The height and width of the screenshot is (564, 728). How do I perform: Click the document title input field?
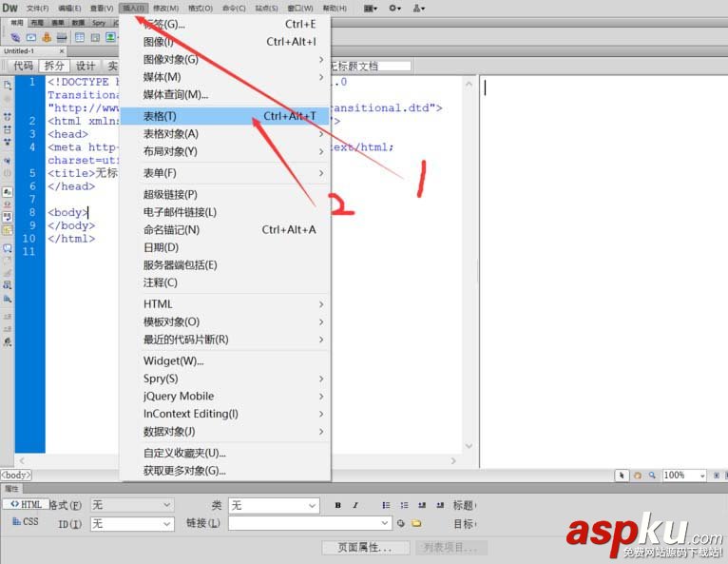coord(371,66)
